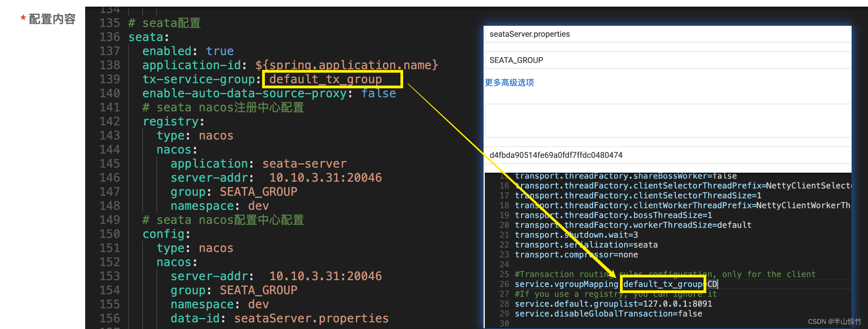Select 'enabled: true' on line 137
868x329 pixels.
click(x=188, y=51)
